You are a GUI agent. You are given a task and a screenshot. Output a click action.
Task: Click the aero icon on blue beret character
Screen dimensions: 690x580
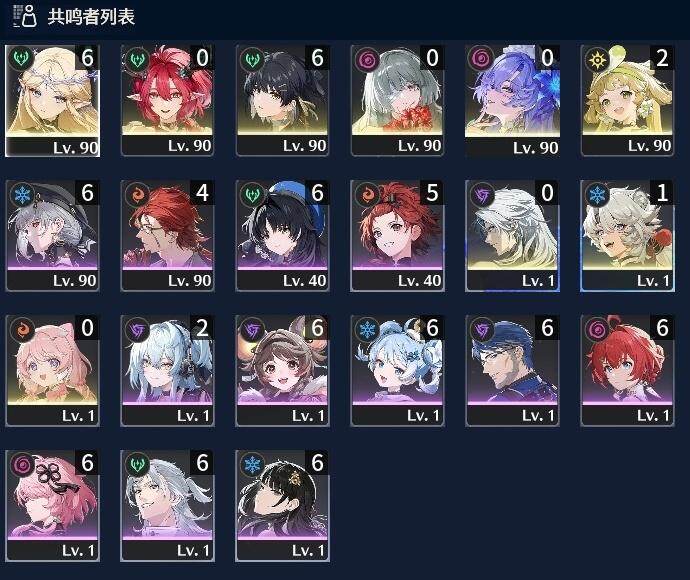coord(252,194)
